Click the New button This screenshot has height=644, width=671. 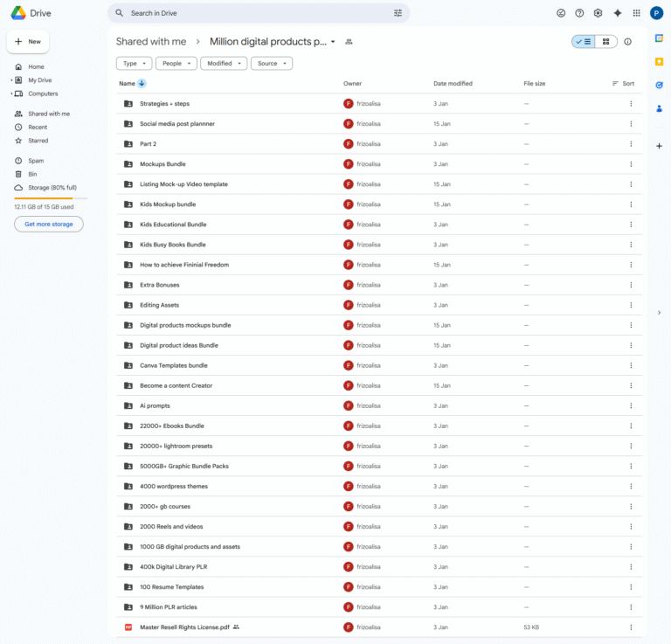pos(28,41)
